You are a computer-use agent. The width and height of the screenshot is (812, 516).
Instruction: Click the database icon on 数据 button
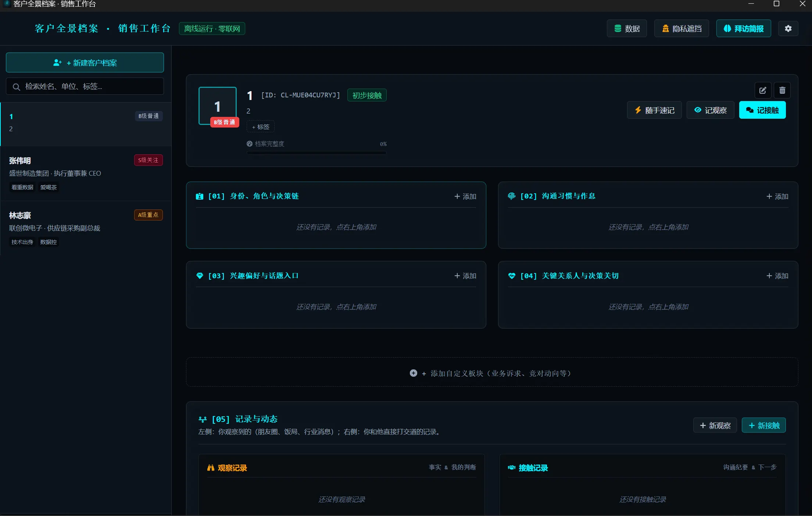[x=618, y=28]
